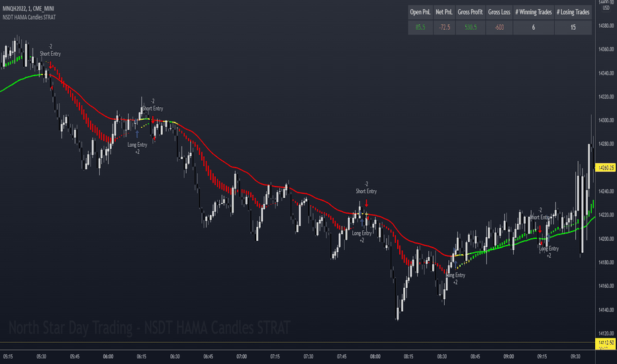Image resolution: width=617 pixels, height=364 pixels.
Task: Click the Short Entry label near 06:15
Action: pos(153,109)
